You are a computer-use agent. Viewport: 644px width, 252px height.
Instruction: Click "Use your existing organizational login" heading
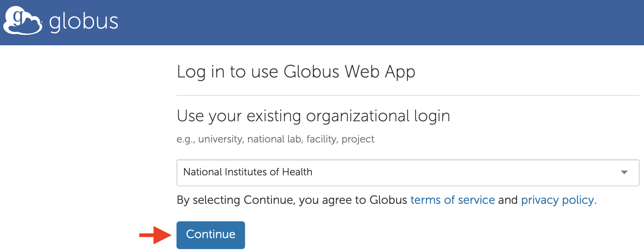(x=313, y=116)
